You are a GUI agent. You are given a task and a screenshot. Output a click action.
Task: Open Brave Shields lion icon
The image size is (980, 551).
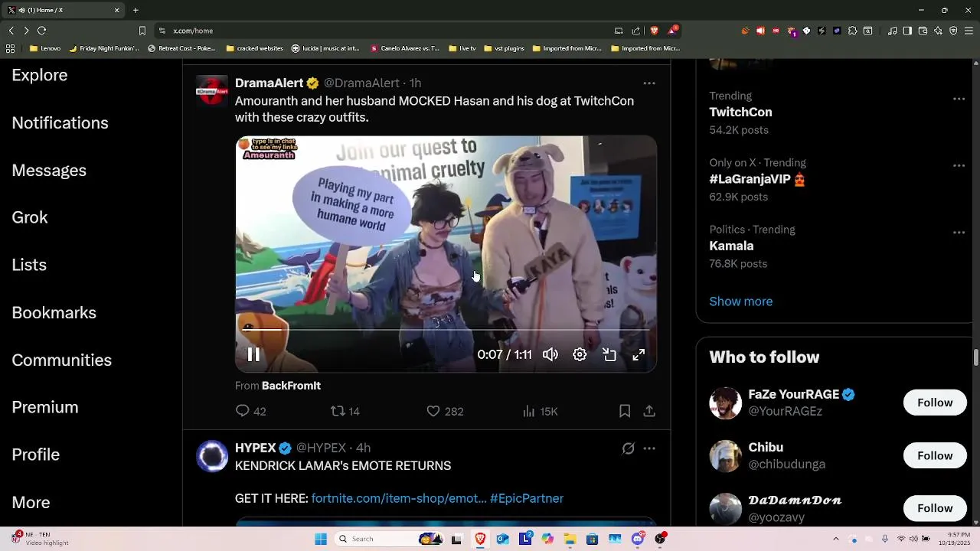[x=654, y=31]
